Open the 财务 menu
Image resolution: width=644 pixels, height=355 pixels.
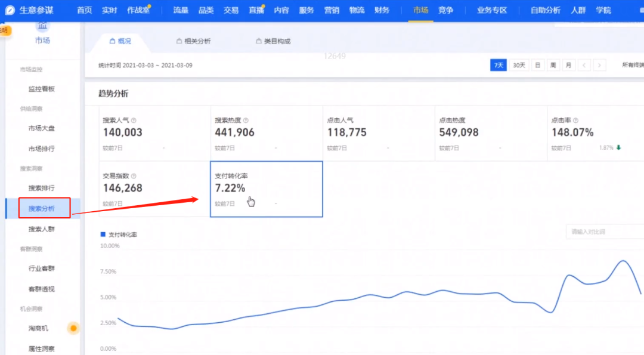tap(382, 10)
